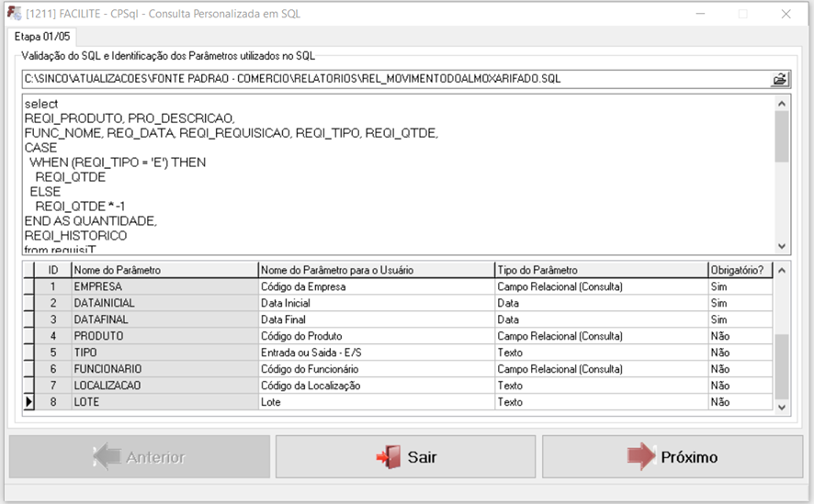Click parameter grid scroll down arrow
The width and height of the screenshot is (814, 504).
coord(782,408)
